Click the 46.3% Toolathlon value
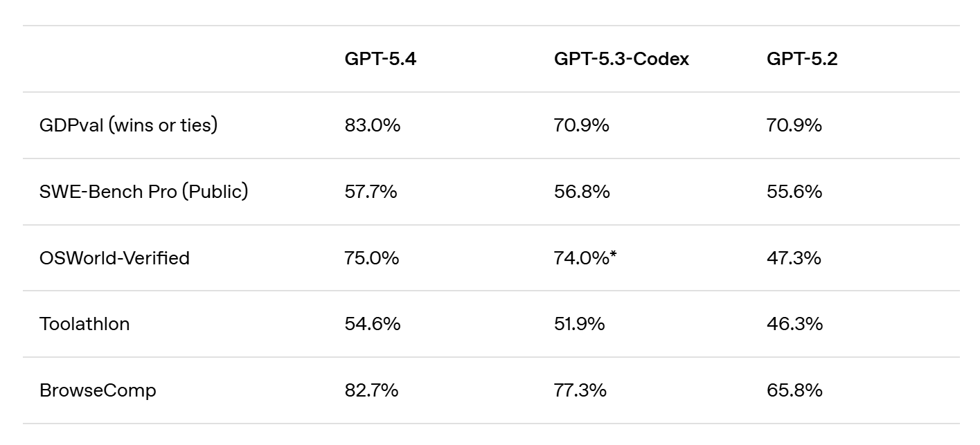Viewport: 980px width, 445px height. click(794, 324)
